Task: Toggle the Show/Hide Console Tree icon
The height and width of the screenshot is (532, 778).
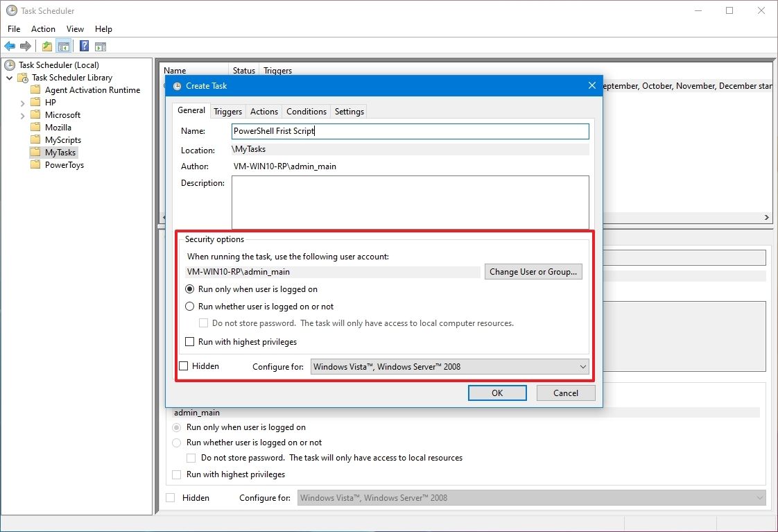Action: (63, 46)
